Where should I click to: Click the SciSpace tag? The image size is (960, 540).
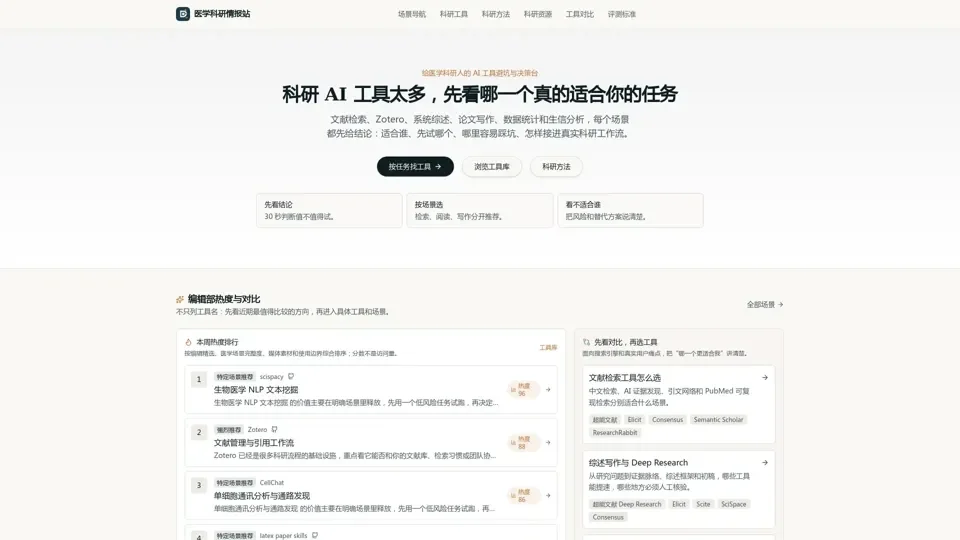[x=733, y=504]
